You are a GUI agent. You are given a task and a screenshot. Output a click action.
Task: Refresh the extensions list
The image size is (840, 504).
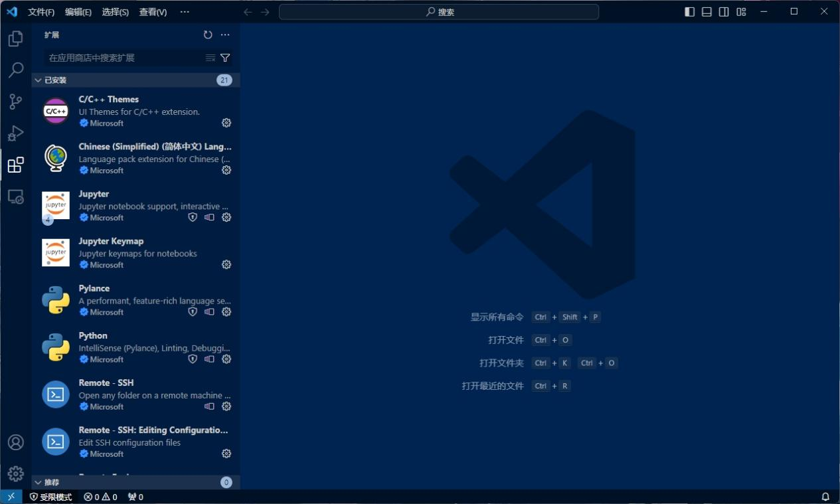(x=208, y=35)
